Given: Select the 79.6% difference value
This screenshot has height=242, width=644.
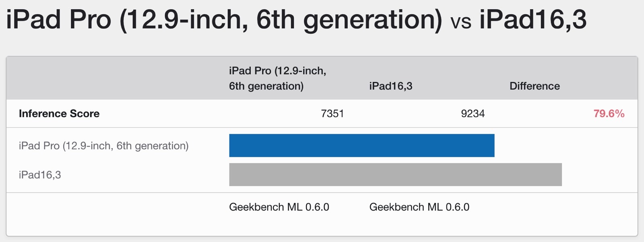Looking at the screenshot, I should click(609, 114).
